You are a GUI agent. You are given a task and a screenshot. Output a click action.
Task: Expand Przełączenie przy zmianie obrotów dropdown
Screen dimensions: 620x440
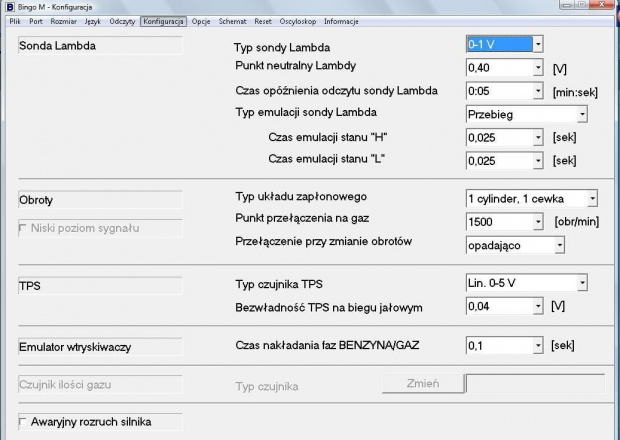pos(559,243)
